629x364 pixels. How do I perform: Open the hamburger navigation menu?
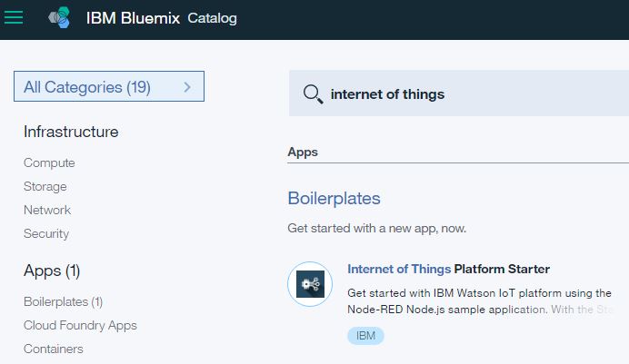[x=14, y=17]
